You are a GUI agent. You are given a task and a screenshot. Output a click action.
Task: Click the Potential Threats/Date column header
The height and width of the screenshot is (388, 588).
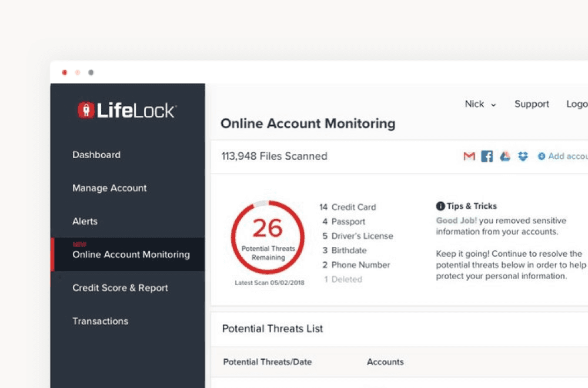point(268,362)
